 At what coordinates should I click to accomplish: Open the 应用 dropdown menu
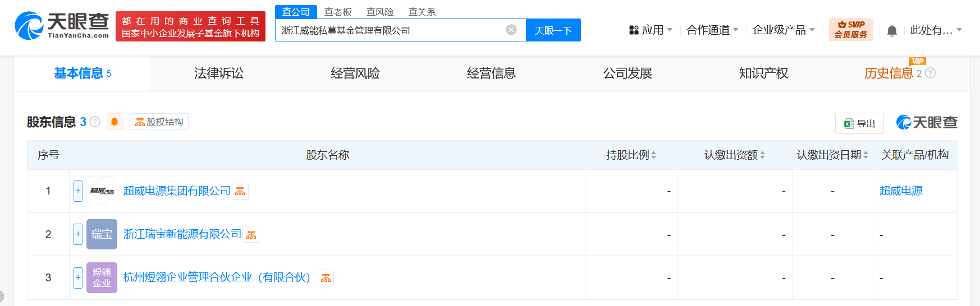click(651, 30)
